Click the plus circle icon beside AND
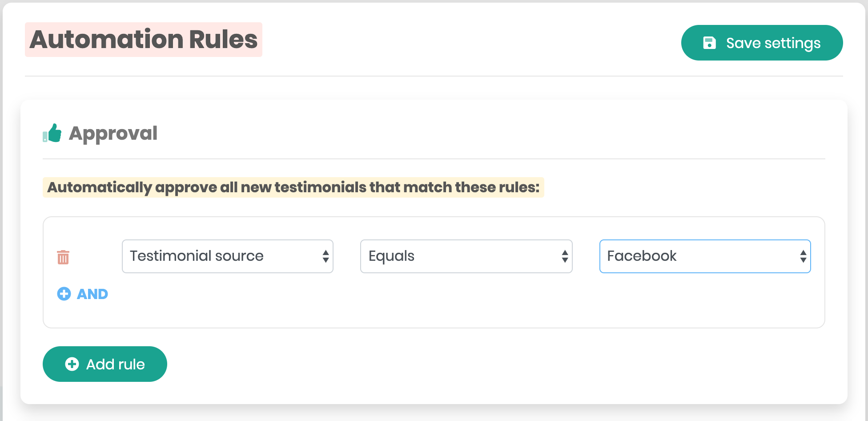868x421 pixels. coord(64,294)
